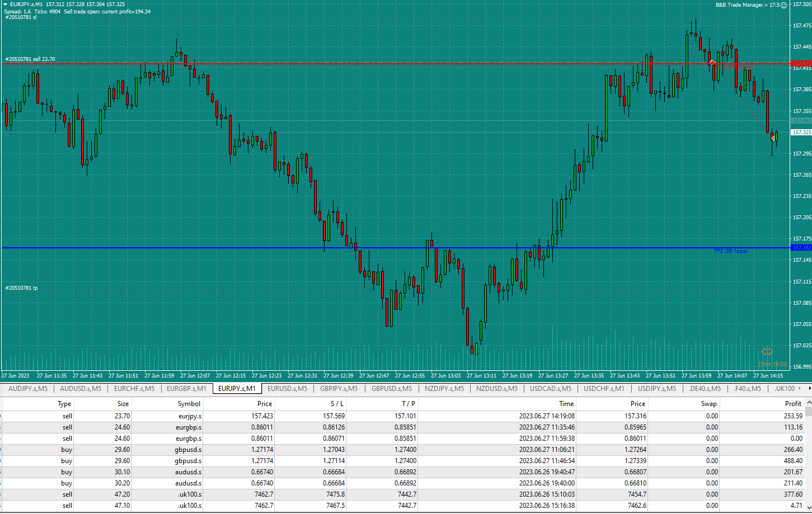Sort trades by the Size column header
The height and width of the screenshot is (514, 812).
102,403
